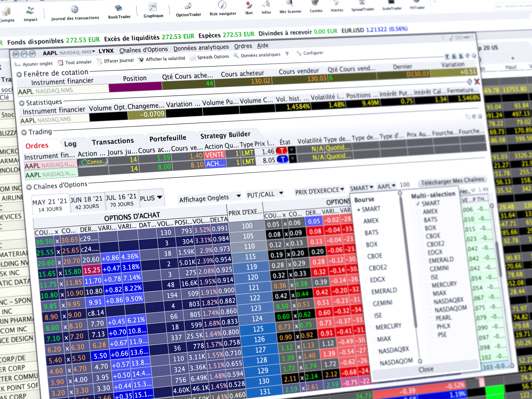Click the Infos toolbar icon
Screen dimensions: 532x399
pos(266,8)
